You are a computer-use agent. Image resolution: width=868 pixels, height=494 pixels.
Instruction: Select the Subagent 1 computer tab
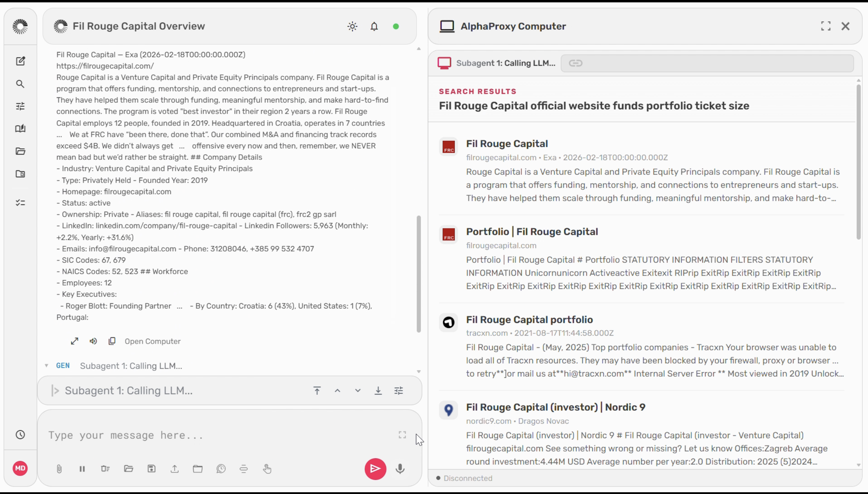click(497, 63)
